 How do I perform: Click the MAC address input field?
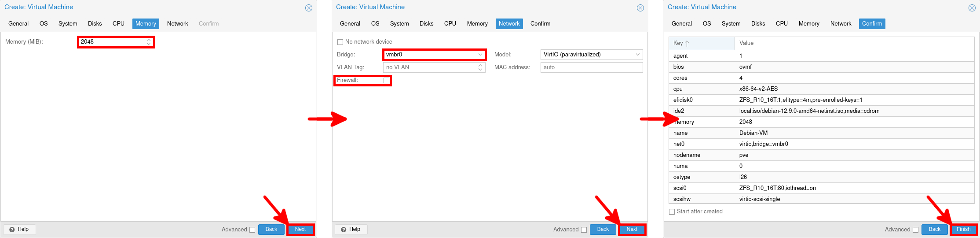pyautogui.click(x=591, y=67)
